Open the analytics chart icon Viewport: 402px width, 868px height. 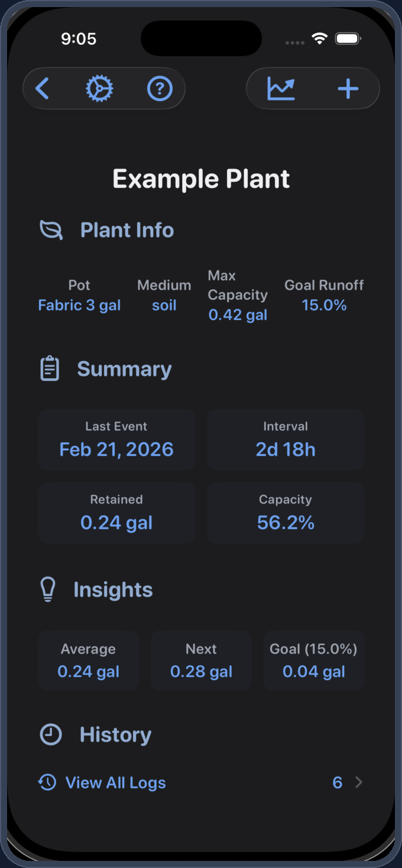(x=282, y=88)
